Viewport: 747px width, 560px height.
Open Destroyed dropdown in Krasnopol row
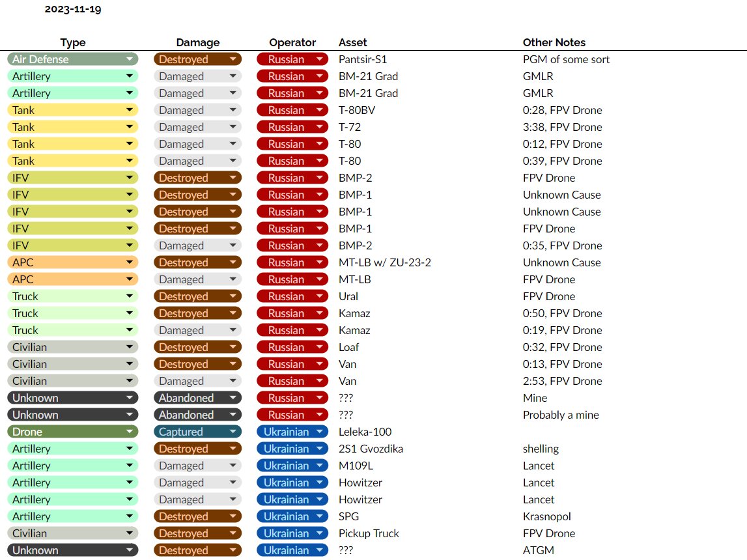197,516
